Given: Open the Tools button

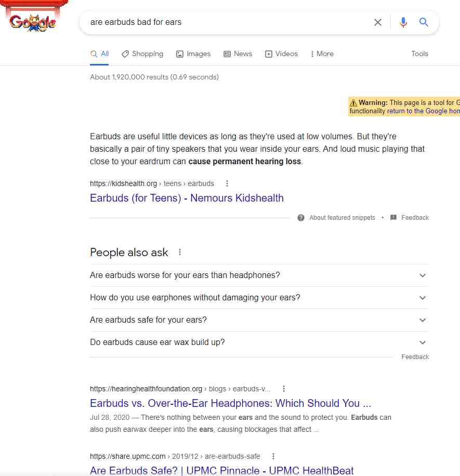Looking at the screenshot, I should (419, 54).
